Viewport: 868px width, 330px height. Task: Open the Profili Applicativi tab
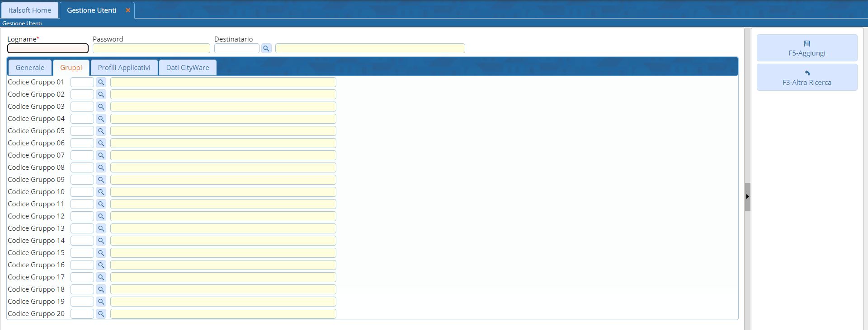tap(124, 68)
